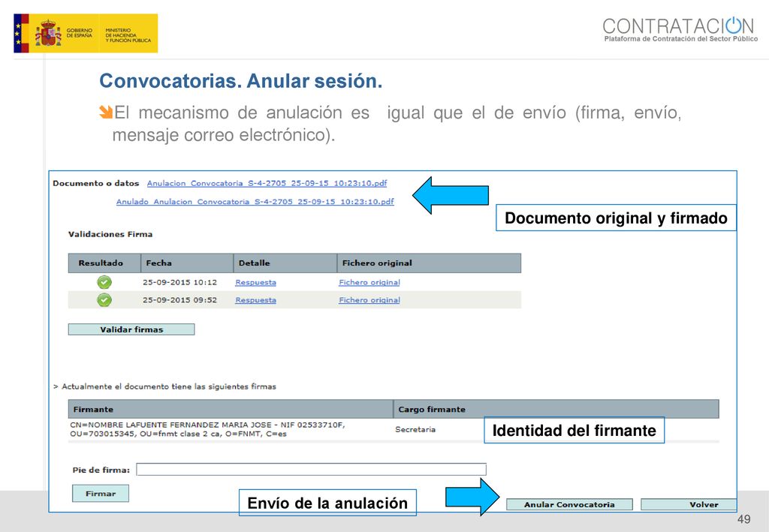
Task: Click the green check icon for 09:52 row
Action: tap(104, 300)
